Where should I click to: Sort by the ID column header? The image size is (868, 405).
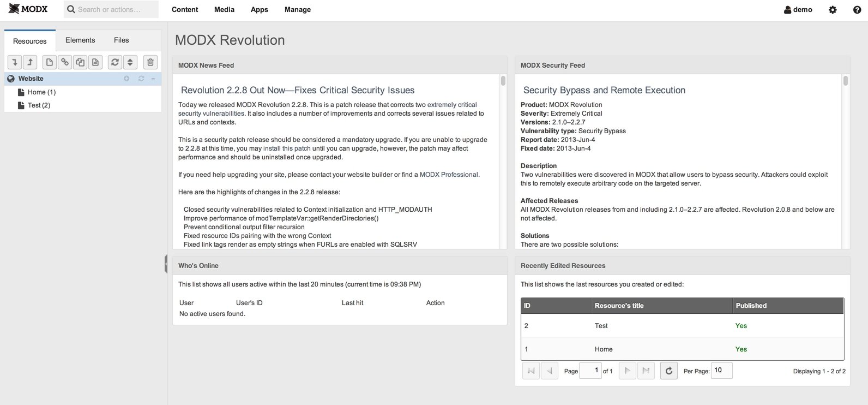(556, 306)
